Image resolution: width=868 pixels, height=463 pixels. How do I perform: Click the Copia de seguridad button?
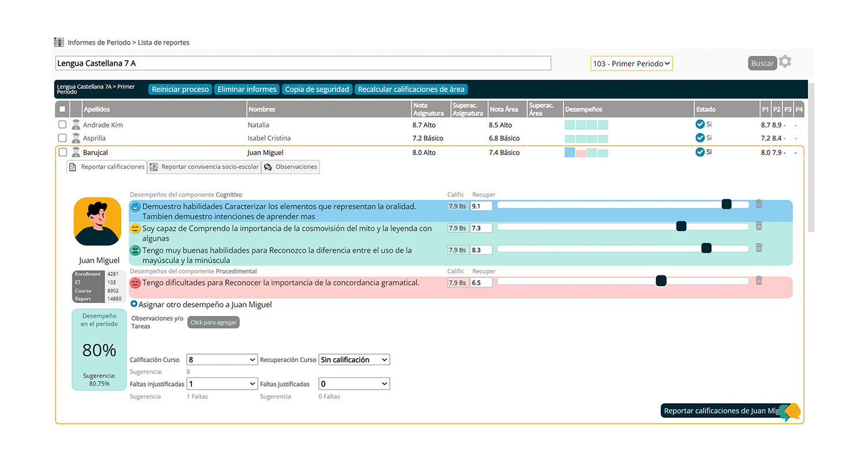click(x=317, y=89)
